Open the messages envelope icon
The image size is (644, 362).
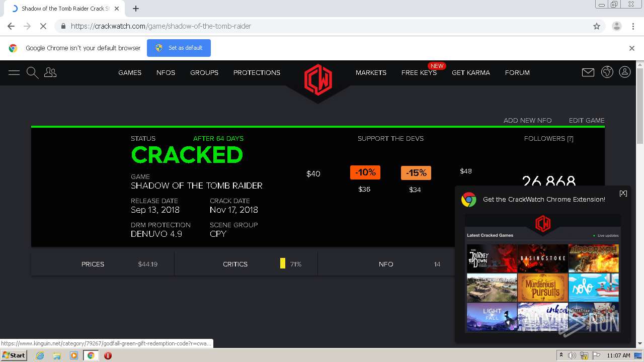click(588, 72)
